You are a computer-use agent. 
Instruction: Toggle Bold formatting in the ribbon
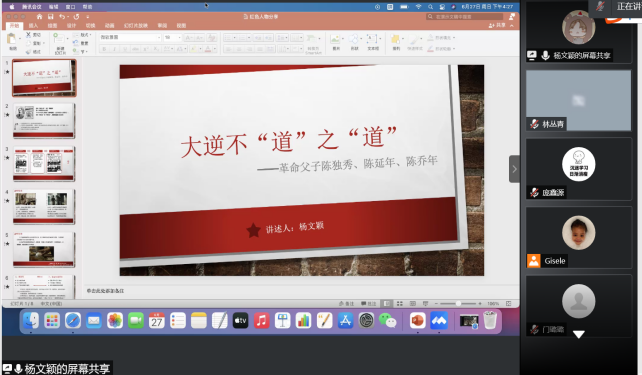coord(104,49)
